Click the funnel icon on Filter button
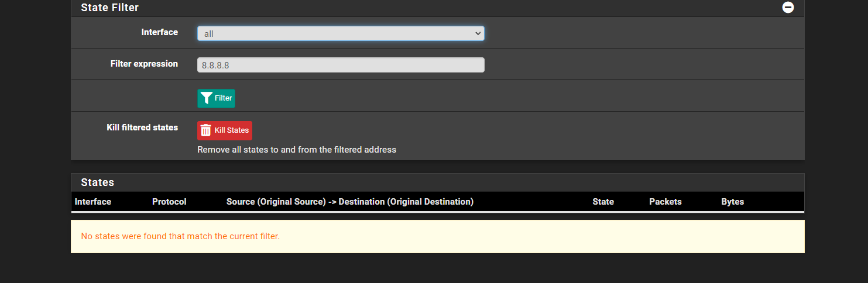868x283 pixels. 206,98
